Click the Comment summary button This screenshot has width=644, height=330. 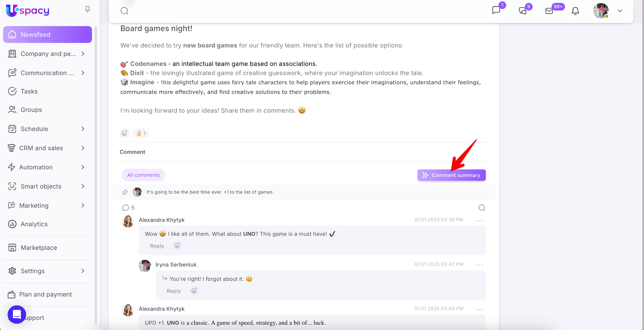[x=451, y=175]
